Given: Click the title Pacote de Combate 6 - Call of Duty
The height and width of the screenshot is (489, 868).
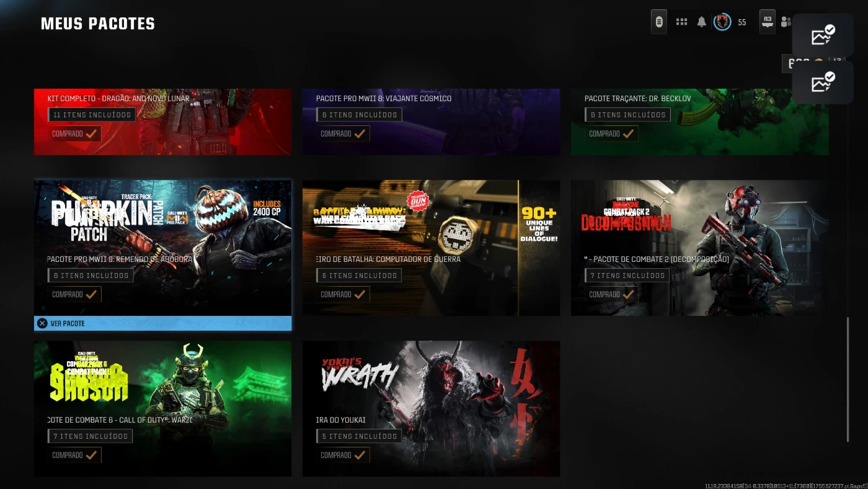Looking at the screenshot, I should pos(121,419).
